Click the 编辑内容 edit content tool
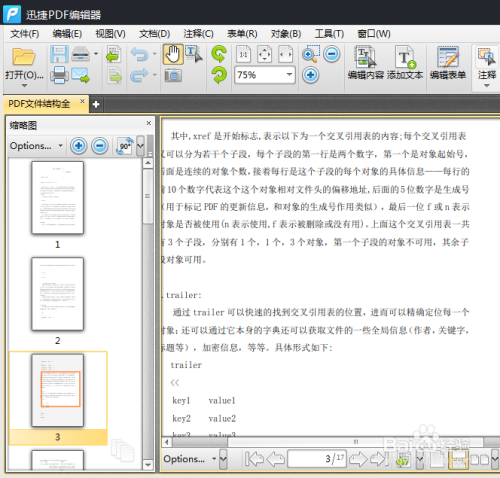 pos(366,63)
